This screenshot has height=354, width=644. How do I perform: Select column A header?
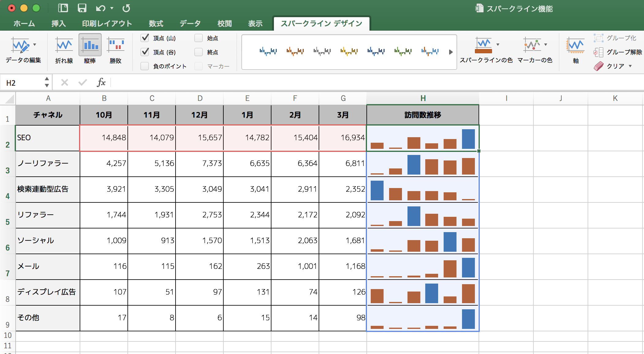coord(48,98)
